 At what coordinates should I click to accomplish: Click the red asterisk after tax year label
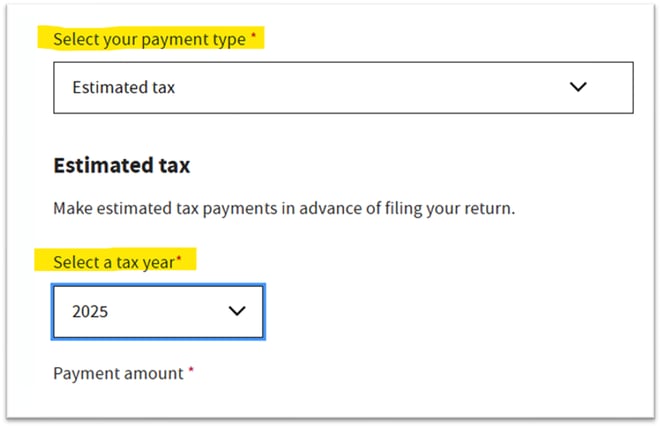click(x=179, y=259)
